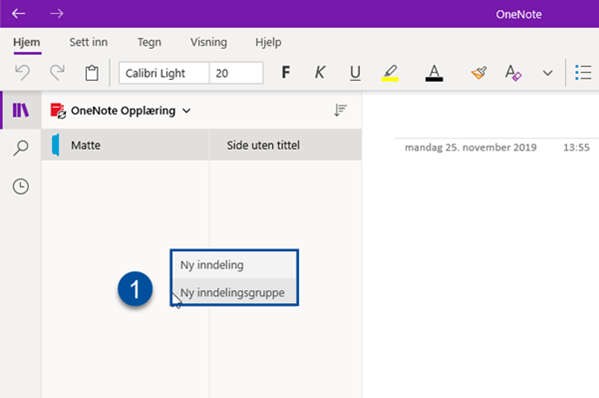Open the page Side uten tittel
The image size is (599, 398).
point(286,145)
